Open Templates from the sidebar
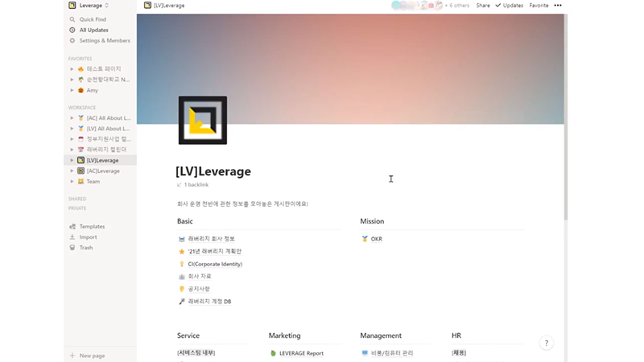Image resolution: width=644 pixels, height=362 pixels. (x=92, y=227)
